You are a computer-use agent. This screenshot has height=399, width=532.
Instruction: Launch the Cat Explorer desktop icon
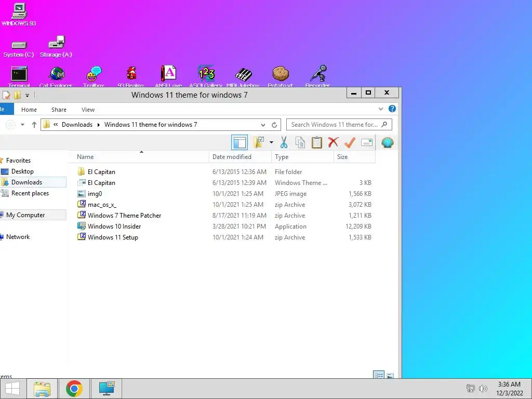pos(56,77)
